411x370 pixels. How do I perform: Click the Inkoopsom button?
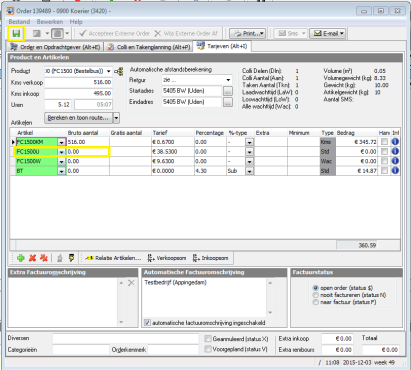click(211, 258)
